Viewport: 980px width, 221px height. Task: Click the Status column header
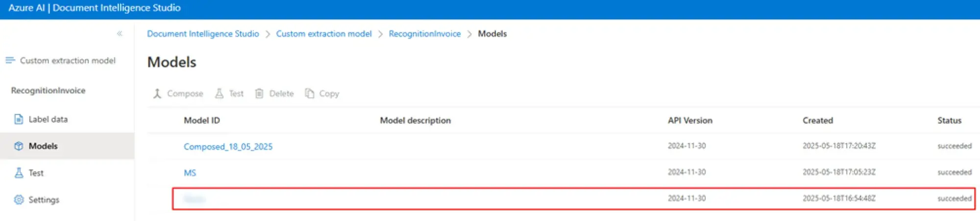click(x=949, y=120)
